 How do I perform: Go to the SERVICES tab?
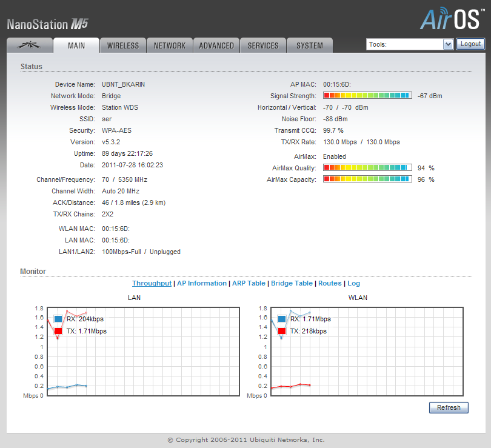pyautogui.click(x=263, y=45)
